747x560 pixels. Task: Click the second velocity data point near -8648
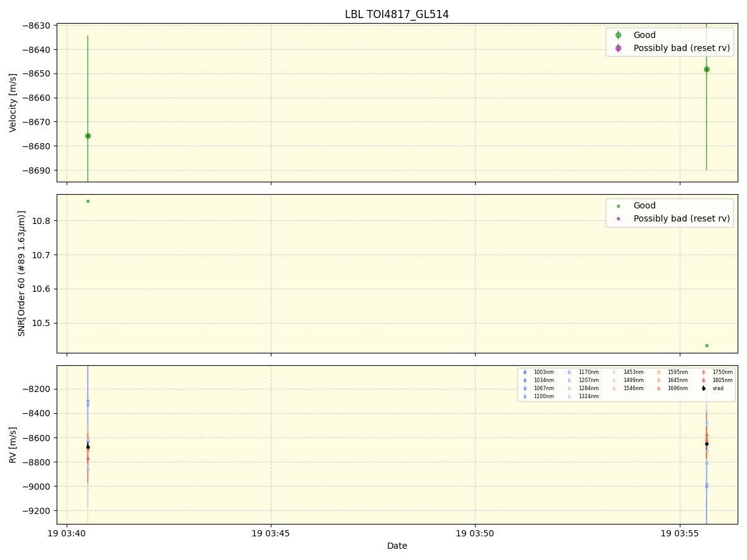point(707,69)
